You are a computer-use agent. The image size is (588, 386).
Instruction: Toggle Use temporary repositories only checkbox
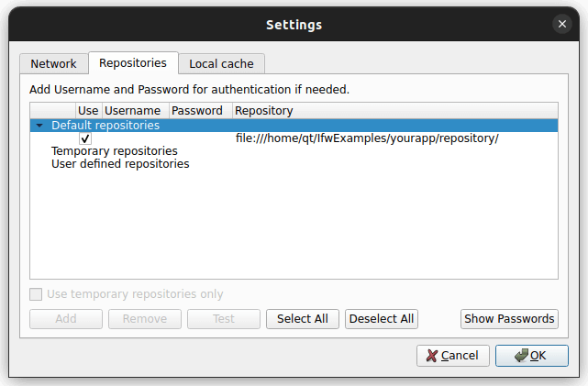[37, 294]
